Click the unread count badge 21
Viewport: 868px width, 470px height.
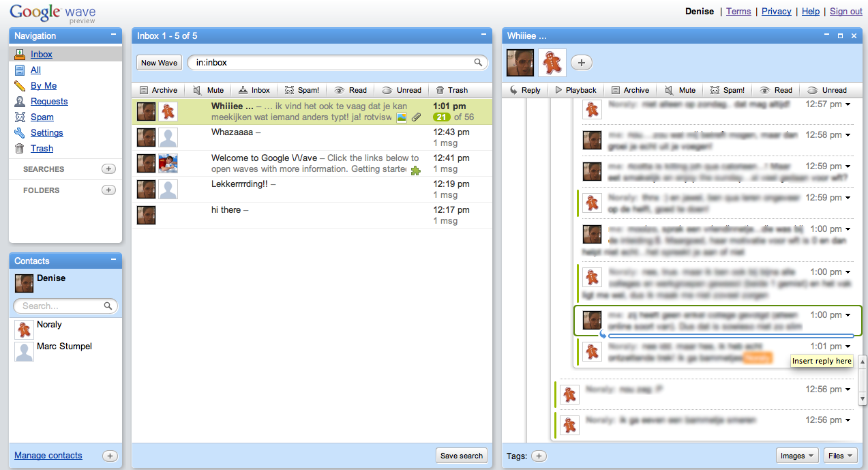click(x=442, y=117)
